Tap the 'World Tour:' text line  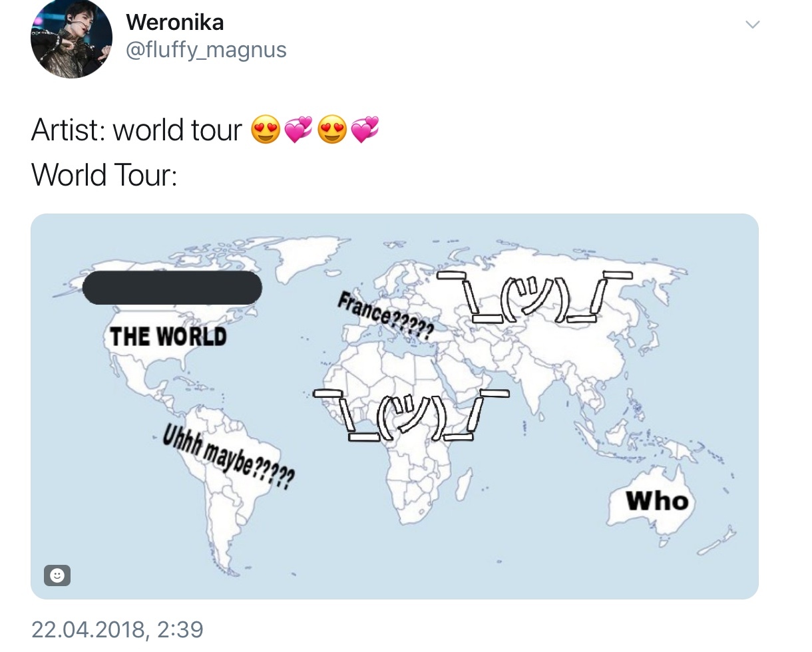click(104, 174)
